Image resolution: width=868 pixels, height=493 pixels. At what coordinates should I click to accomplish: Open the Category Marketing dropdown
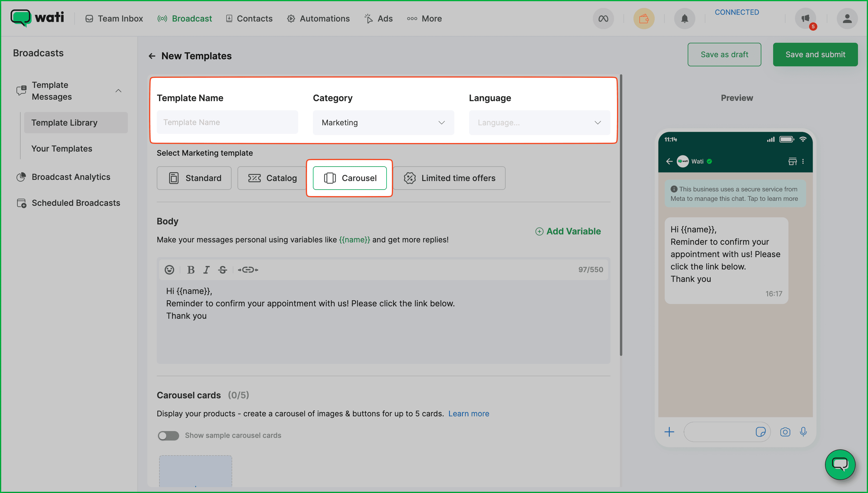click(383, 123)
